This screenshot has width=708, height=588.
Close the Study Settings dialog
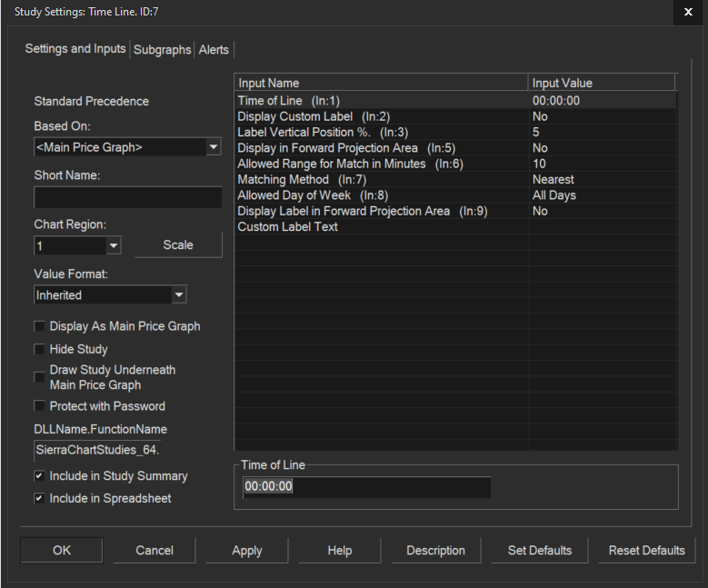[687, 12]
